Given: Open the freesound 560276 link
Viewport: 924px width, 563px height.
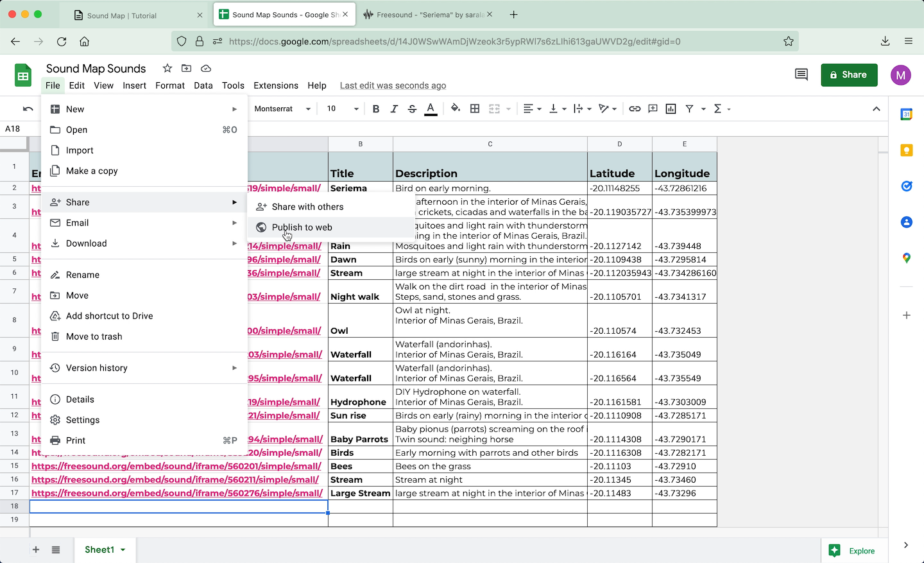Looking at the screenshot, I should [176, 493].
